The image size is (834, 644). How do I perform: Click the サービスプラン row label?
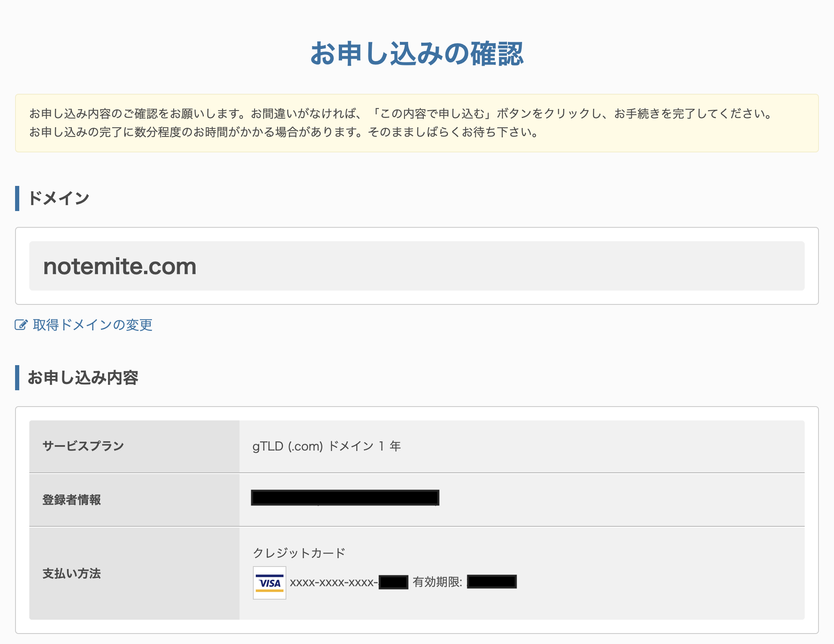click(83, 446)
